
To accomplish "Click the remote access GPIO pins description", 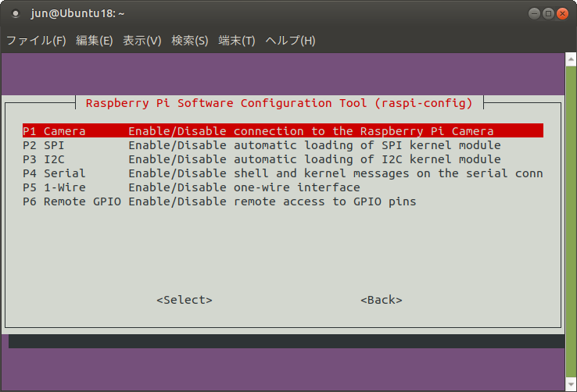I will coord(272,201).
